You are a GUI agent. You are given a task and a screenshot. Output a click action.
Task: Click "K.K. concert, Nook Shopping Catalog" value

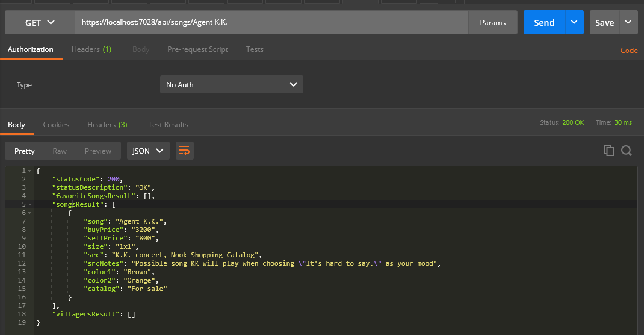point(185,255)
